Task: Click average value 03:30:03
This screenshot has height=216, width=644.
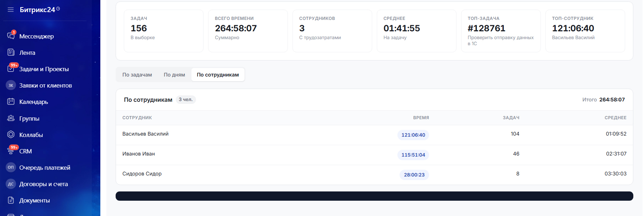Action: pyautogui.click(x=616, y=174)
